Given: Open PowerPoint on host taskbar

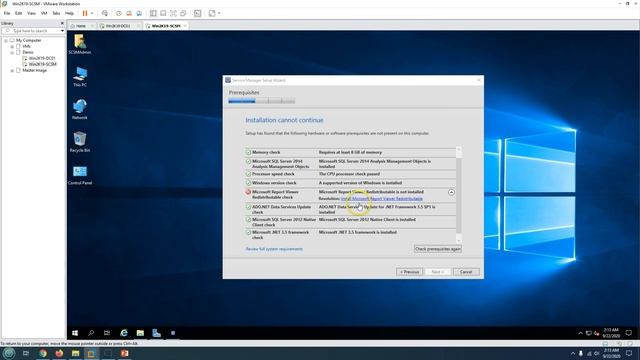Looking at the screenshot, I should (124, 353).
